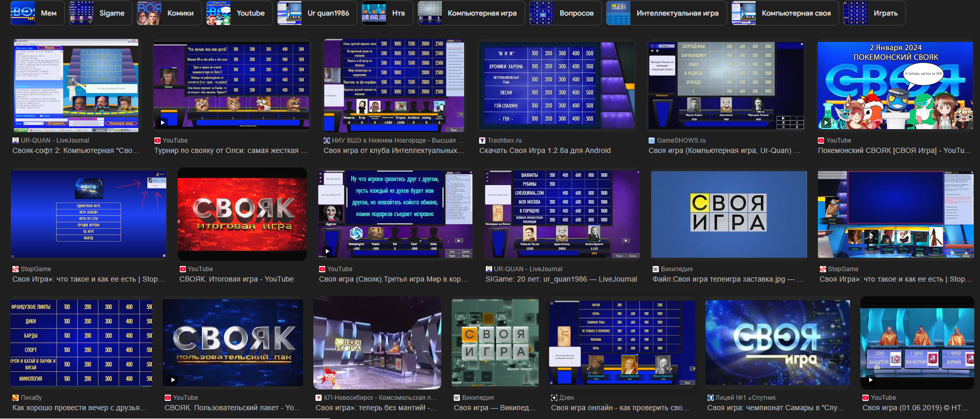
Task: Open the НИУ ВШЭ game board thumbnail
Action: click(394, 86)
